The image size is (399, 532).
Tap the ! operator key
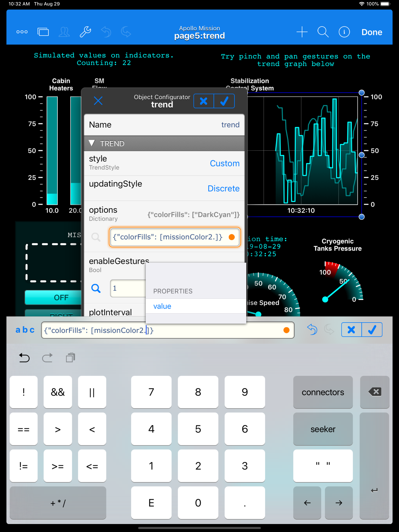point(24,392)
